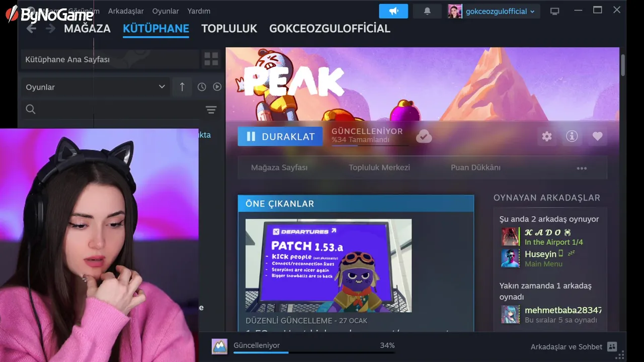Go to the MAĞAZA tab

87,29
